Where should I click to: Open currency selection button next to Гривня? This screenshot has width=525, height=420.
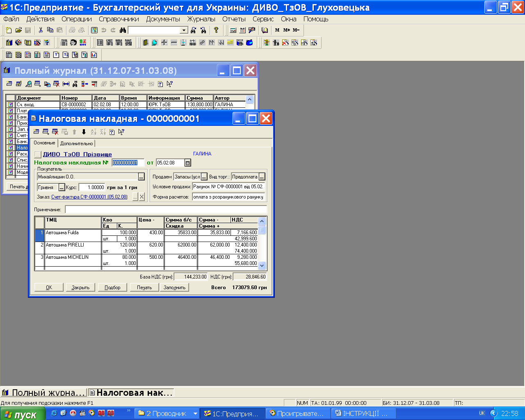point(62,187)
